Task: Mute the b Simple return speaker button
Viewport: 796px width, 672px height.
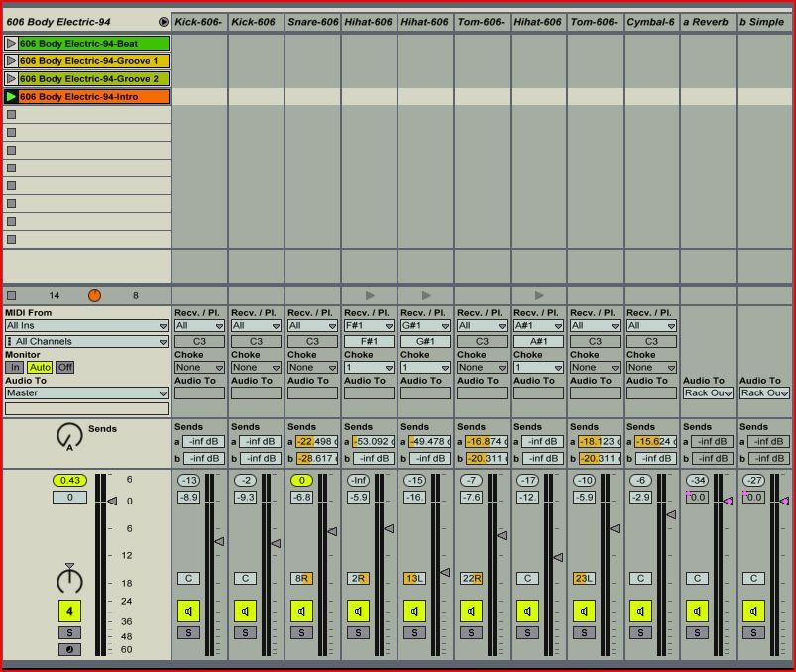Action: coord(753,612)
